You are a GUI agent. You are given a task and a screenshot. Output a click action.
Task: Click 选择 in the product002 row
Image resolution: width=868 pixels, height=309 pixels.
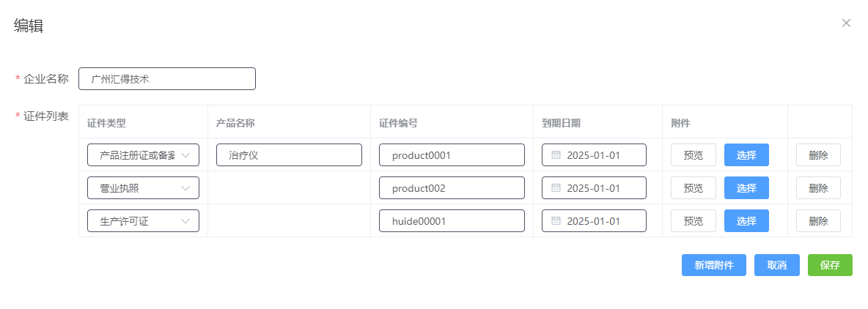(746, 188)
